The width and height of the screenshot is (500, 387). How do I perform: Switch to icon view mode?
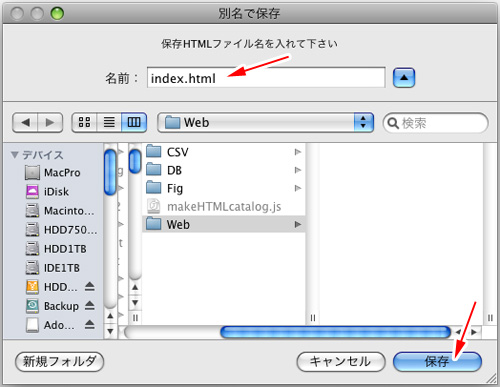click(x=84, y=122)
